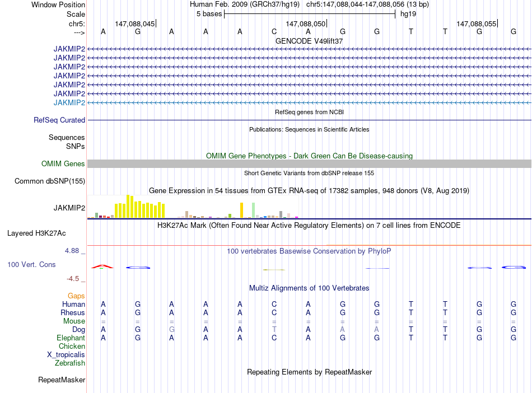Click the red PhyloP conservation peak
532x393 pixels.
[102, 266]
